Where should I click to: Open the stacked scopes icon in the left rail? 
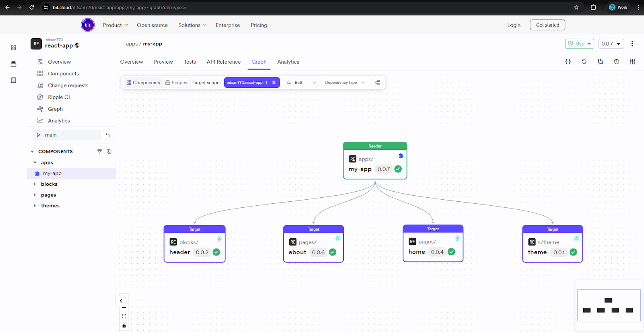[x=13, y=64]
